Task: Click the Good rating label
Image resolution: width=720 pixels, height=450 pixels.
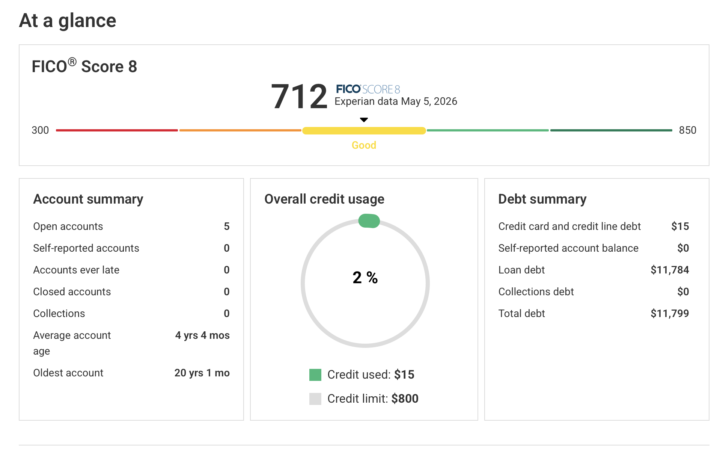Action: 364,145
